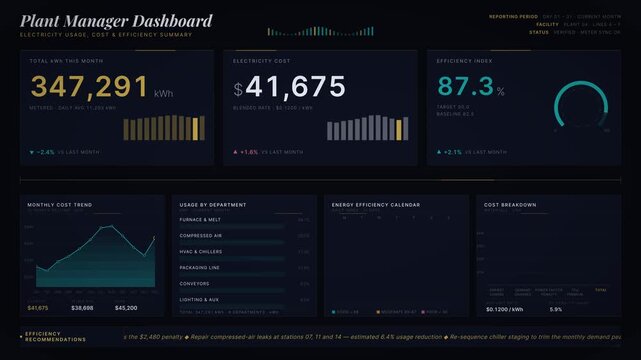
Task: Select the HVAC & Chillers department row
Action: [x=244, y=254]
